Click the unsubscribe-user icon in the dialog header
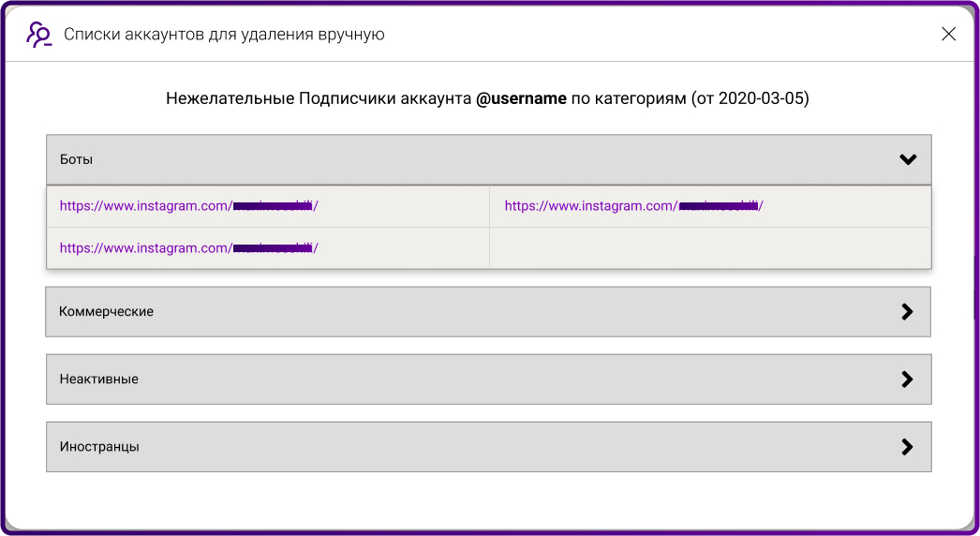Image resolution: width=980 pixels, height=536 pixels. (x=38, y=35)
